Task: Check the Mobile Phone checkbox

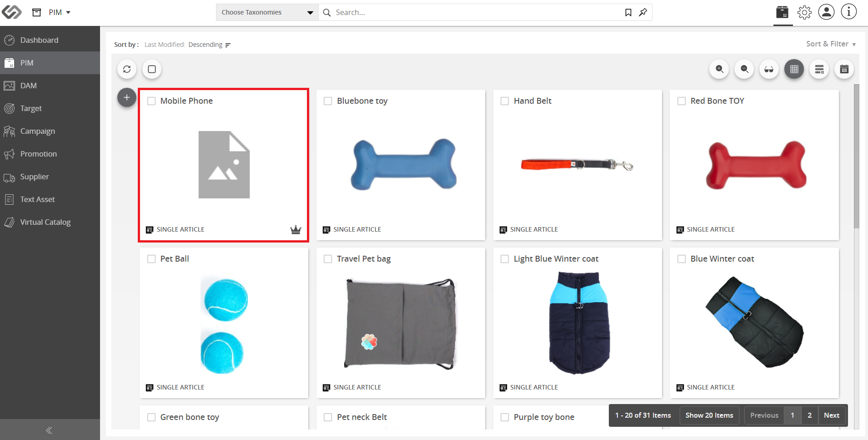Action: pyautogui.click(x=151, y=101)
